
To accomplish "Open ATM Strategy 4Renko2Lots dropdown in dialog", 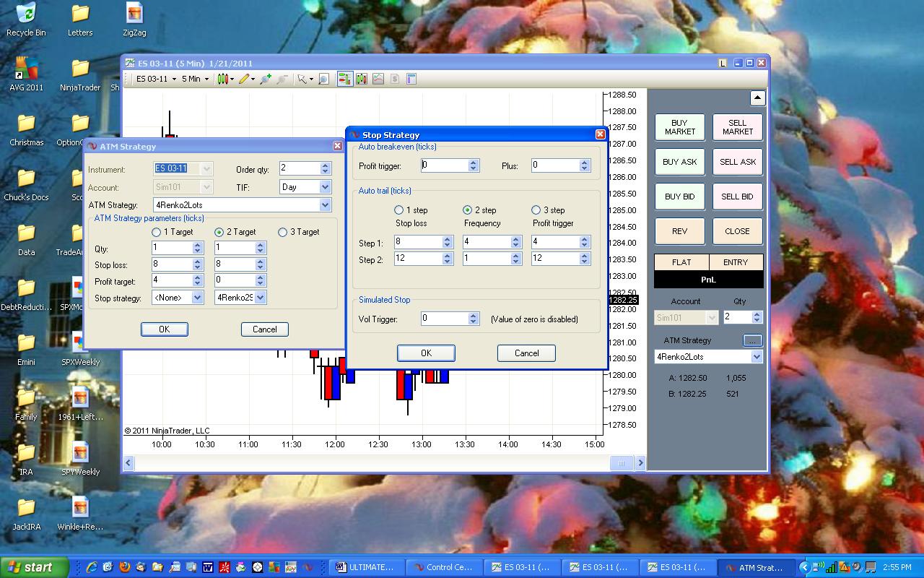I will (325, 205).
